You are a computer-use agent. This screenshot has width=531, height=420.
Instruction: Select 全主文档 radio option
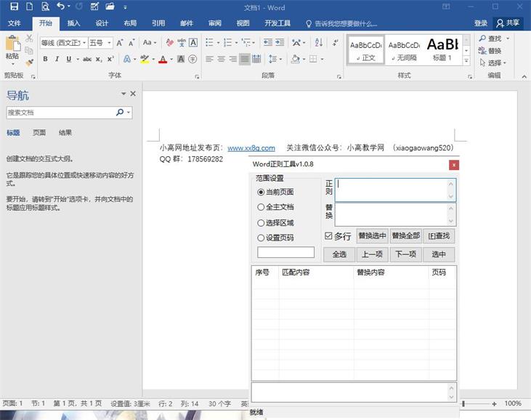tap(261, 207)
